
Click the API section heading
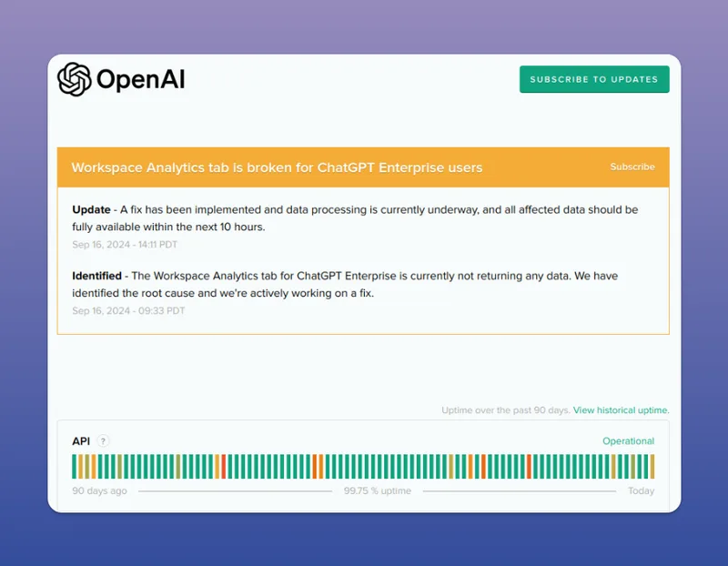80,440
